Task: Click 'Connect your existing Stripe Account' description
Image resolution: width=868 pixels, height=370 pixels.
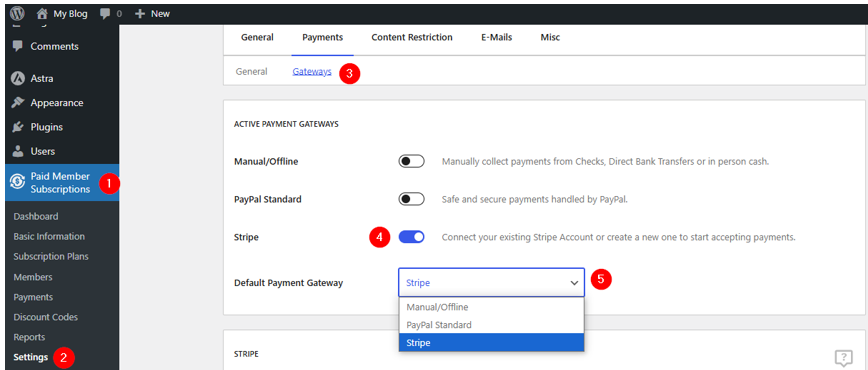Action: tap(618, 237)
